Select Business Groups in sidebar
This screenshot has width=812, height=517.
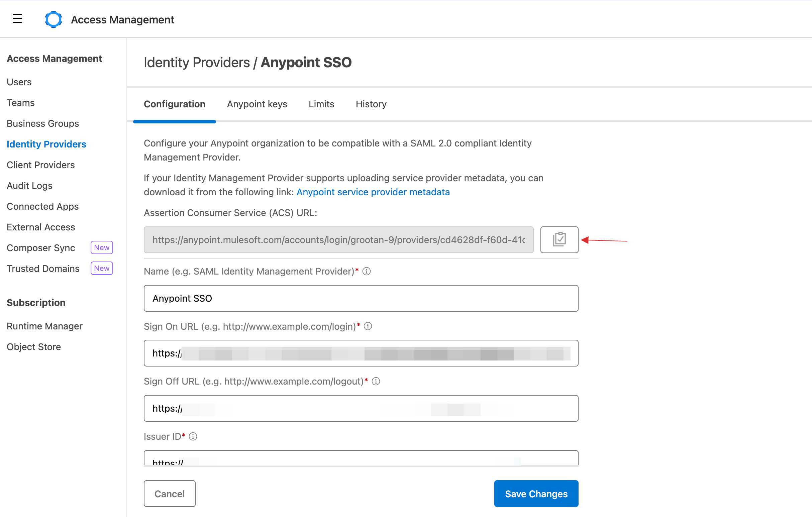42,124
